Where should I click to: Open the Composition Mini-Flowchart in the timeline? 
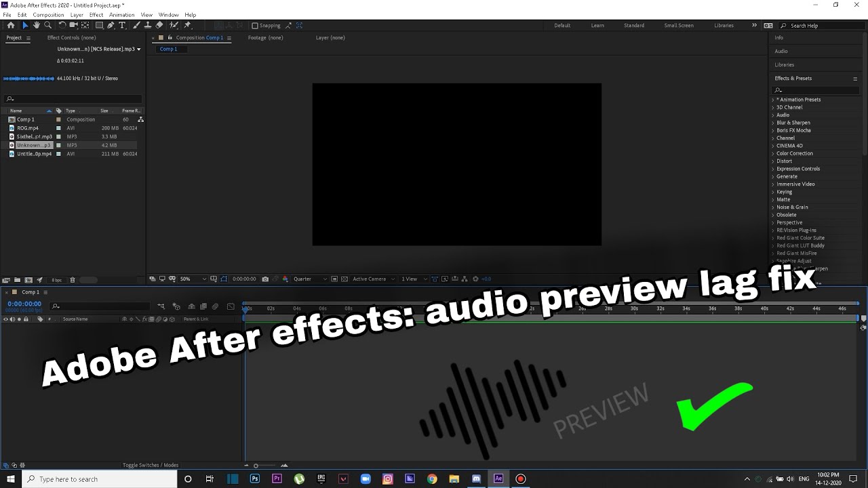click(x=161, y=306)
